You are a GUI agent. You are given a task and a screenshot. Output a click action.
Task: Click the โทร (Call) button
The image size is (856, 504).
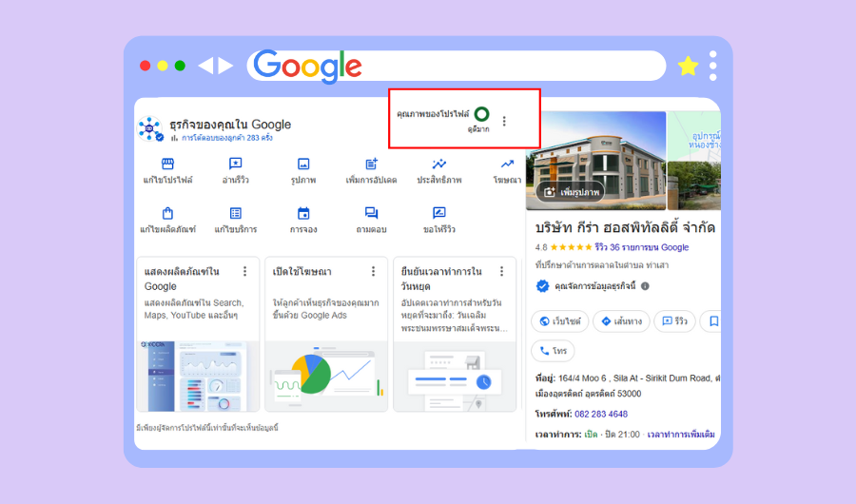[553, 351]
